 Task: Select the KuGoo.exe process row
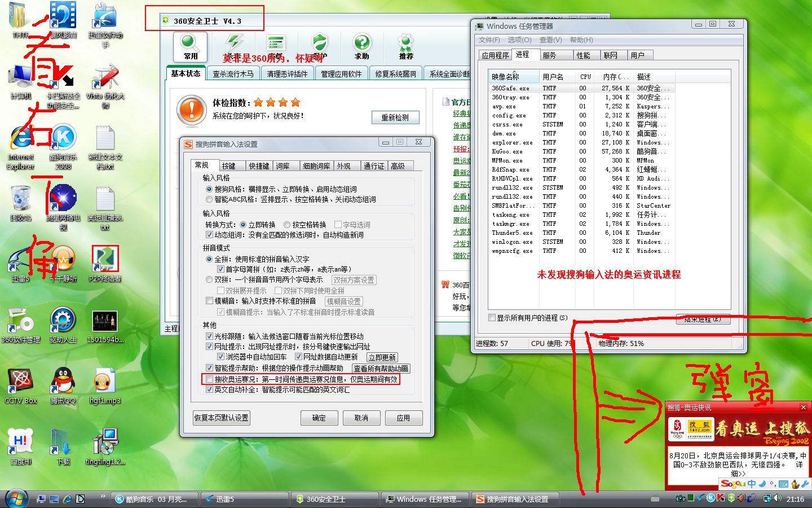pyautogui.click(x=581, y=151)
